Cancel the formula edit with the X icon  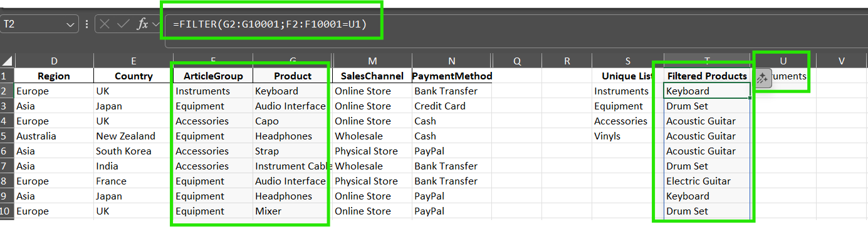(105, 24)
